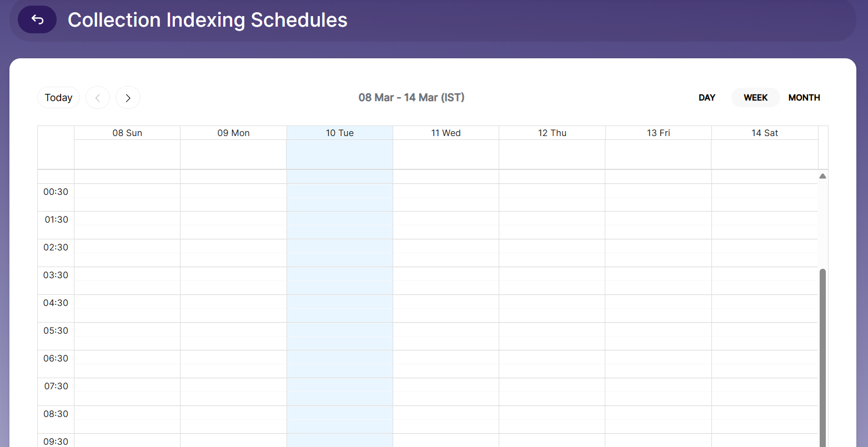Click the all-day cell under 11 Wed
The height and width of the screenshot is (447, 868).
[446, 154]
